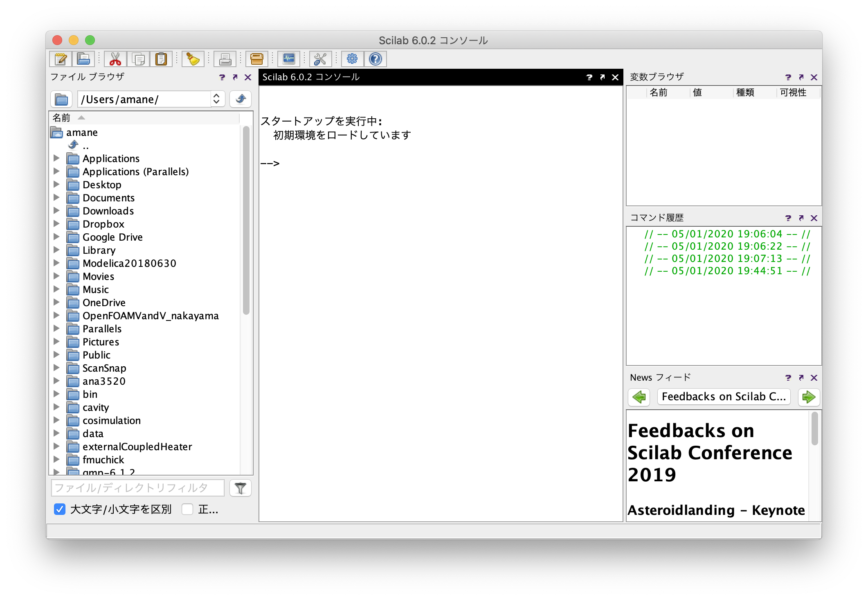This screenshot has height=600, width=868.
Task: Select history entry 05/01/2020 19:44:51
Action: [x=727, y=271]
